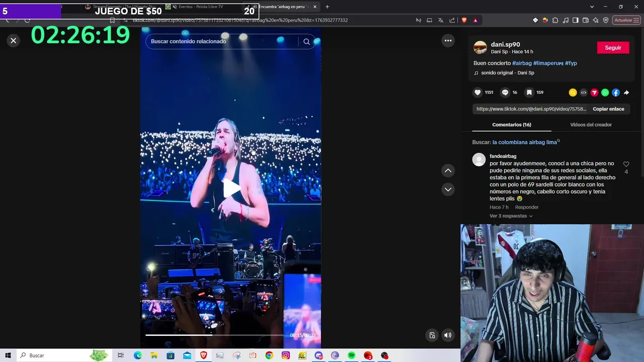The width and height of the screenshot is (644, 362).
Task: Open dani.sp90 profile avatar
Action: tap(480, 48)
